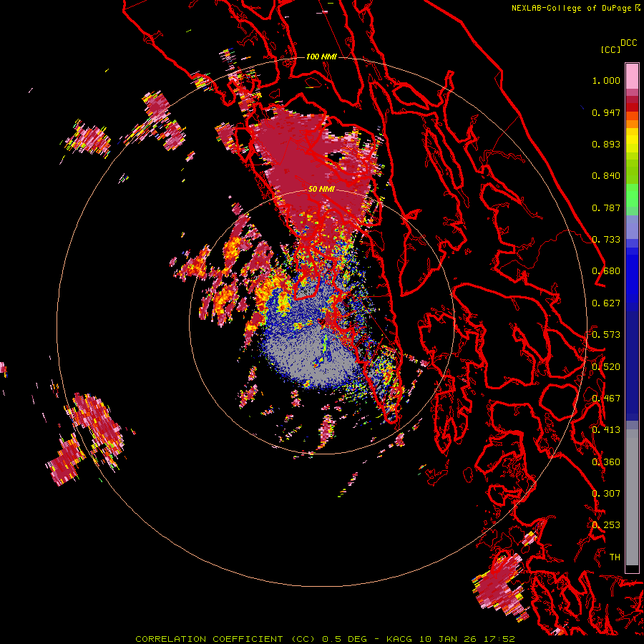The image size is (644, 644).
Task: Select the 0.893 scale value
Action: pyautogui.click(x=606, y=144)
